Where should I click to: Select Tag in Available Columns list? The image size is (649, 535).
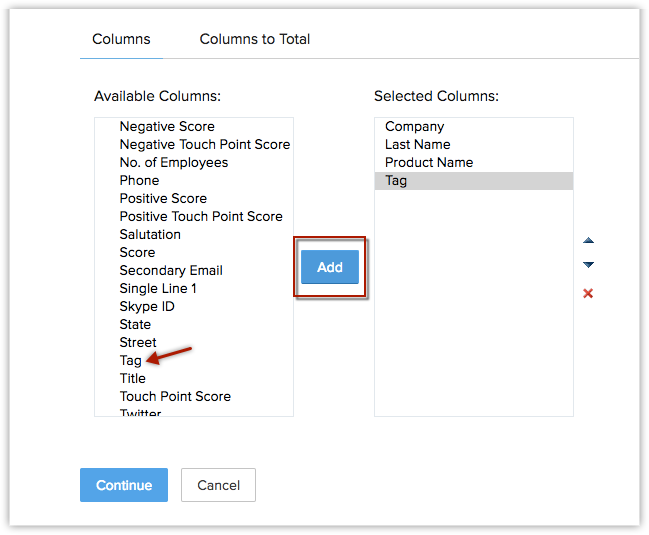[x=131, y=360]
